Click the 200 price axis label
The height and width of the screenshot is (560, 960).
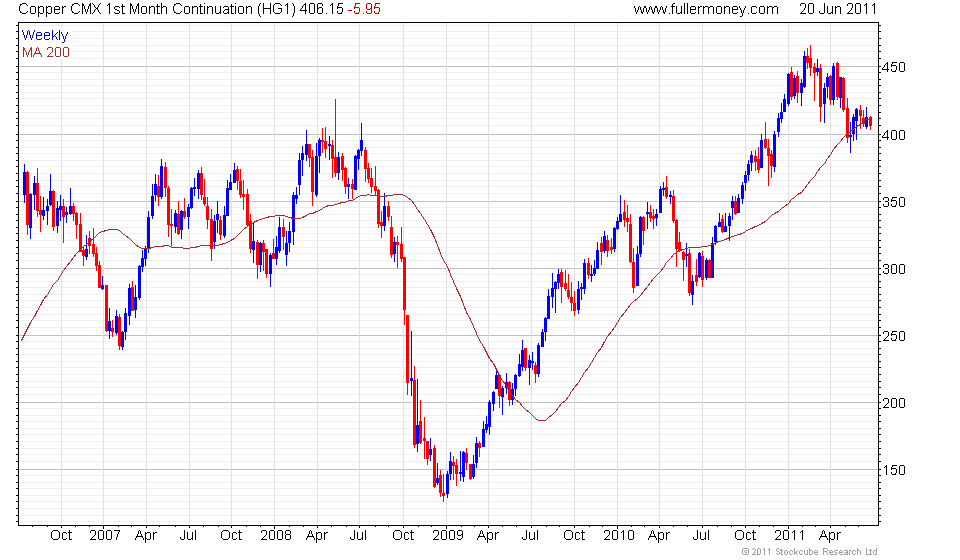click(x=894, y=403)
